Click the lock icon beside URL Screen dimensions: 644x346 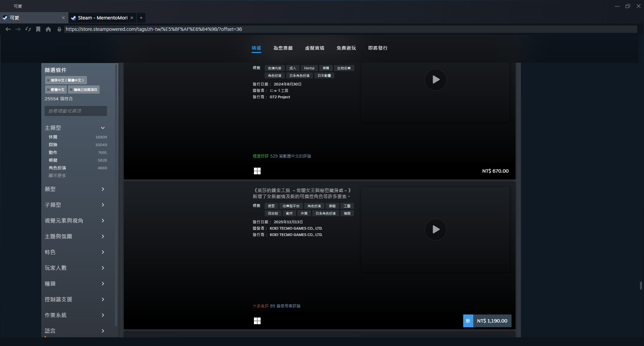tap(59, 30)
